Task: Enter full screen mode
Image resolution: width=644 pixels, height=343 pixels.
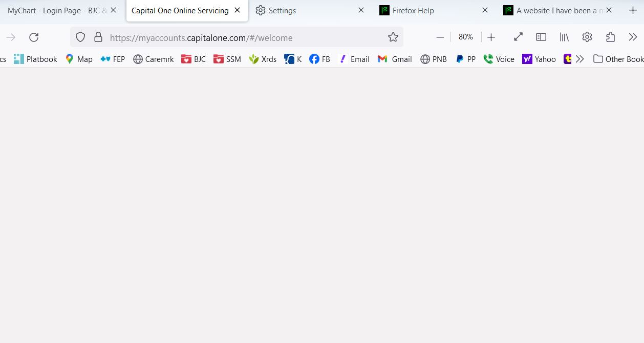Action: tap(518, 37)
